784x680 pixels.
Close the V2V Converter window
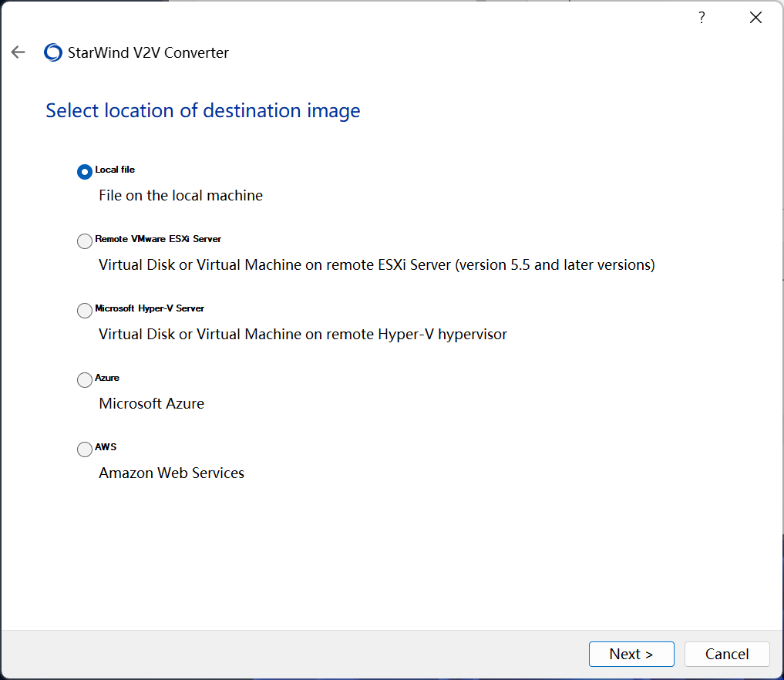tap(755, 18)
